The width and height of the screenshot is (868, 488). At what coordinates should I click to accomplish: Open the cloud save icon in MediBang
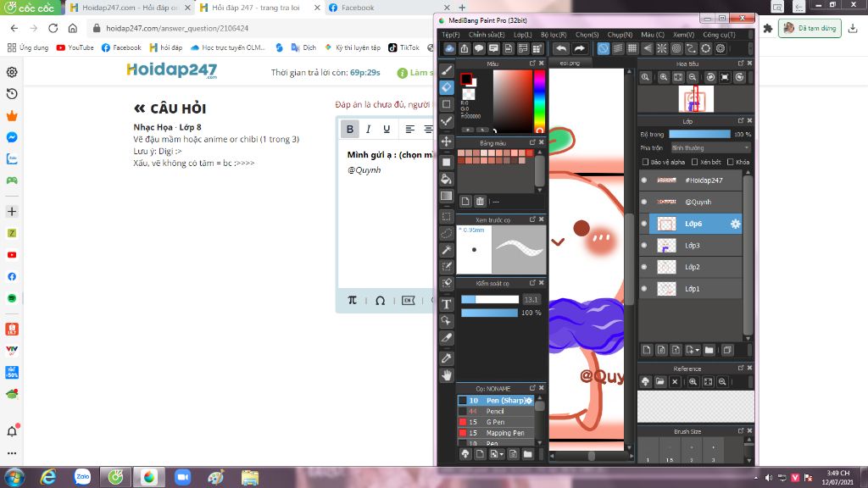point(449,48)
